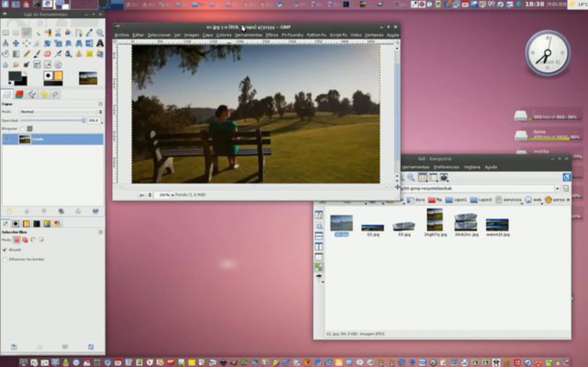Viewport: 588px width, 367px height.
Task: Select the Text tool (letter A)
Action: coord(100,43)
